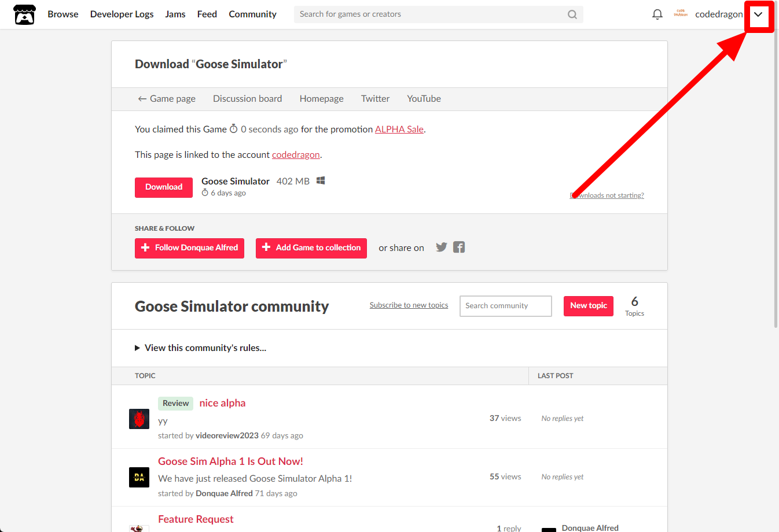Open the Feature Request topic
Screen dimensions: 779x532
pos(196,519)
